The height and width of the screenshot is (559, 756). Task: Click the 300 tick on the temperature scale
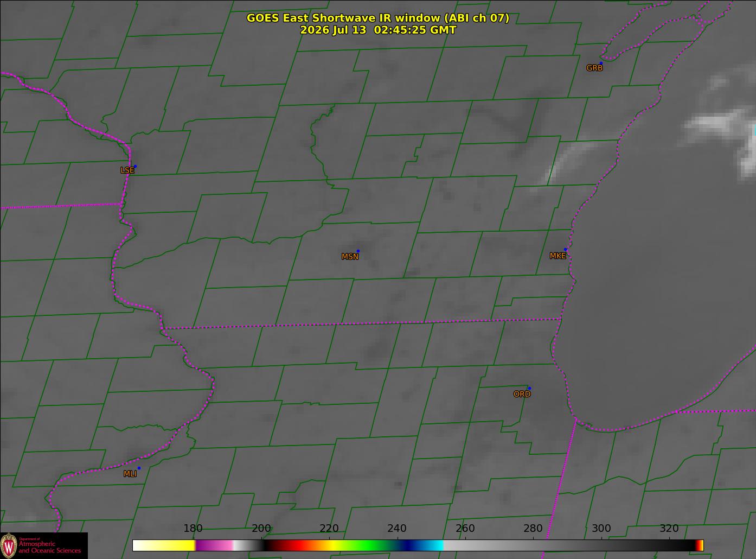[601, 528]
